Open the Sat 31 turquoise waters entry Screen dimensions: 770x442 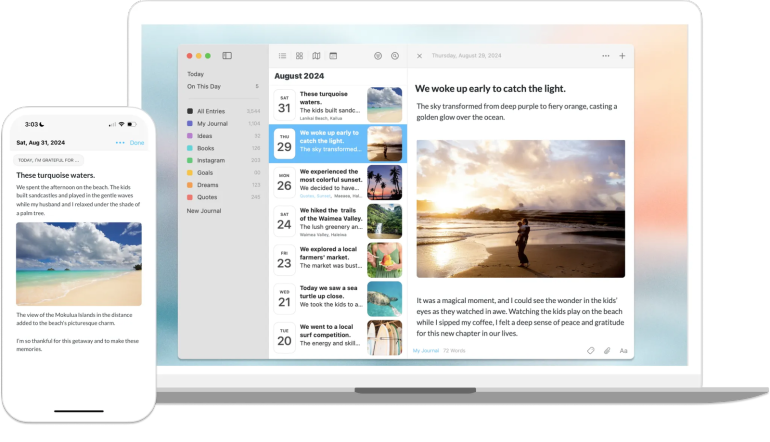tap(338, 105)
